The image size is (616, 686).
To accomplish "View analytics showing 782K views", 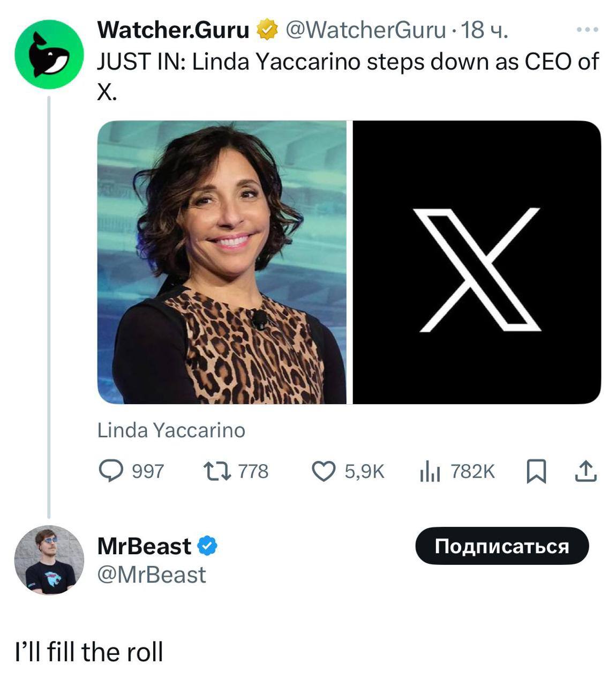I will (x=430, y=472).
